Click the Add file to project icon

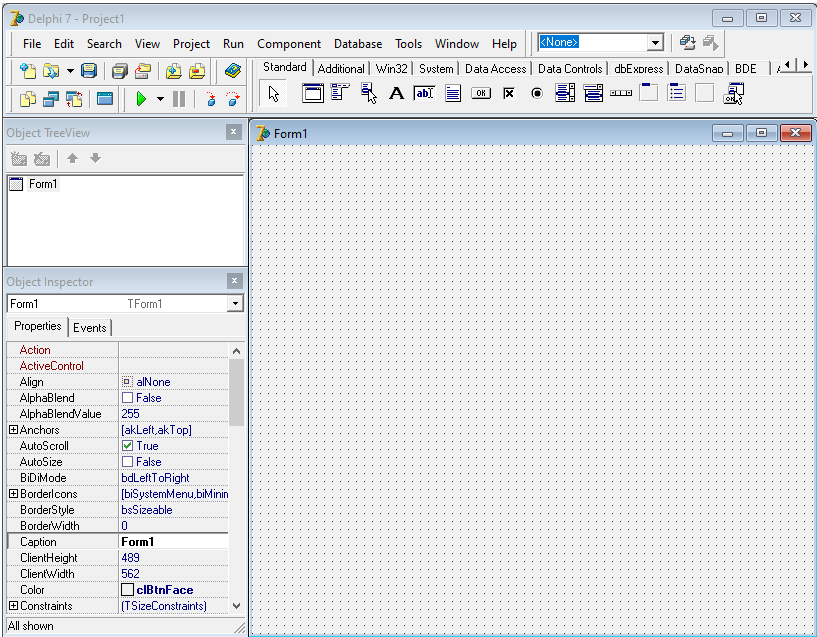[174, 71]
